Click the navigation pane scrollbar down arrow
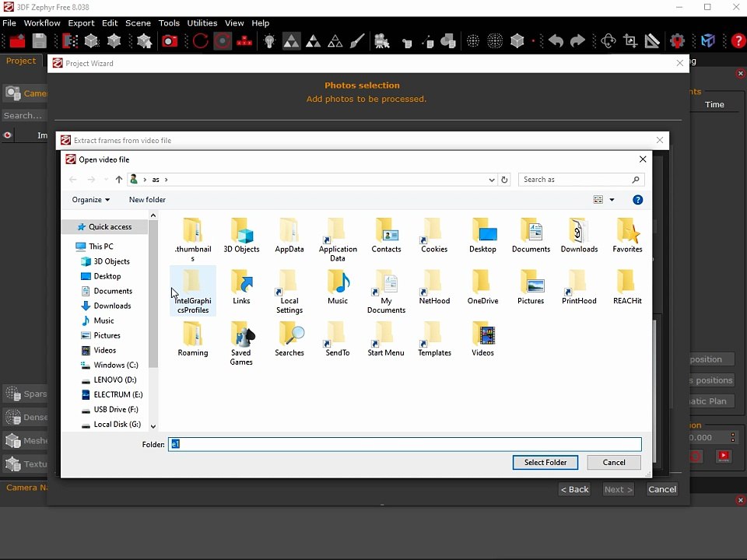Screen dimensions: 747x560 (x=153, y=426)
